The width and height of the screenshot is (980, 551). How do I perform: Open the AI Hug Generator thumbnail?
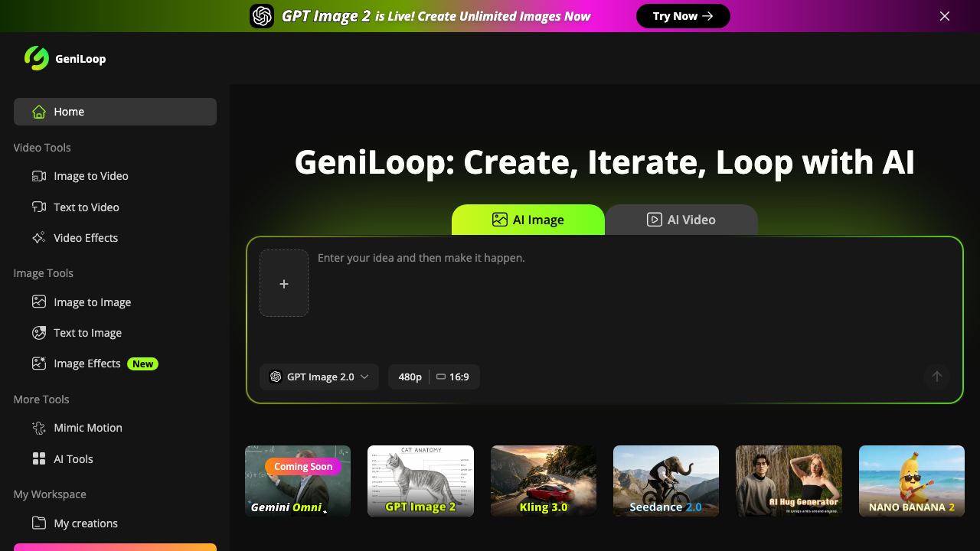click(789, 481)
